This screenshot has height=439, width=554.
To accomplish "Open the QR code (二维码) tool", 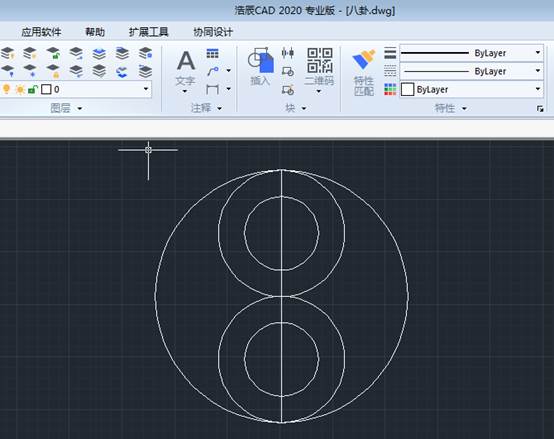I will [319, 60].
